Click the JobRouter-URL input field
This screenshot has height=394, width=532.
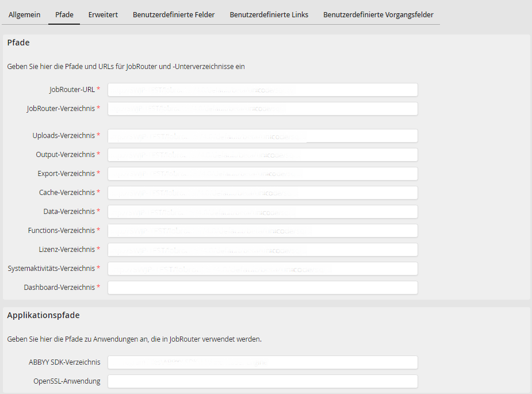point(262,90)
